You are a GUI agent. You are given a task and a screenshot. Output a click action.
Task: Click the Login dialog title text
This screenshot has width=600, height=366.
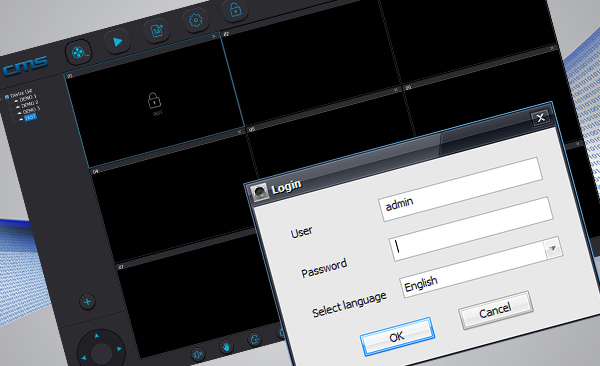coord(286,187)
